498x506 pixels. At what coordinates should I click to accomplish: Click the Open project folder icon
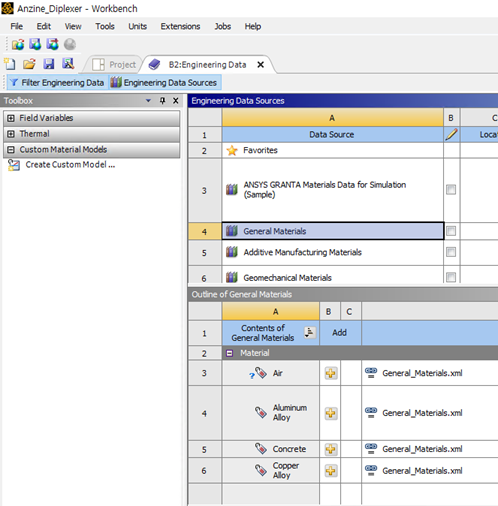pos(29,64)
